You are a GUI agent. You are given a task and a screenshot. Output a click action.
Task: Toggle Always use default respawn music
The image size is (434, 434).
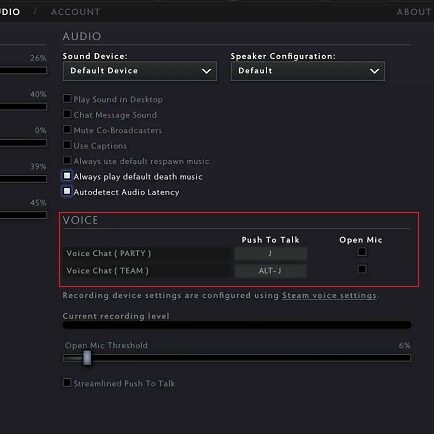click(67, 160)
